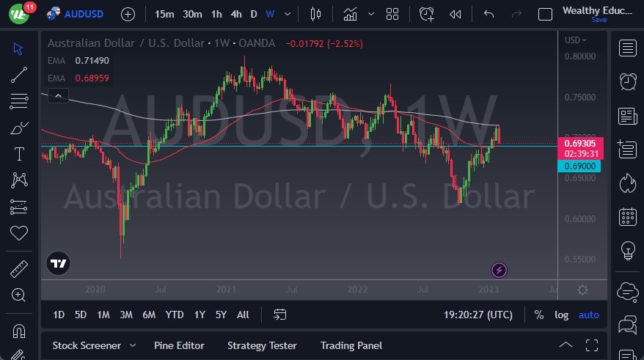The height and width of the screenshot is (360, 644).
Task: Open the alerts clock panel
Action: click(x=628, y=81)
